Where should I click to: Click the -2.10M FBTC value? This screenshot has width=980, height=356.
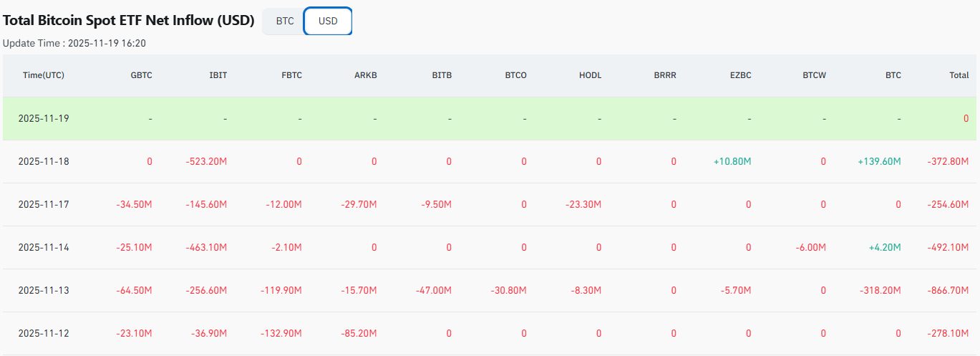(286, 248)
